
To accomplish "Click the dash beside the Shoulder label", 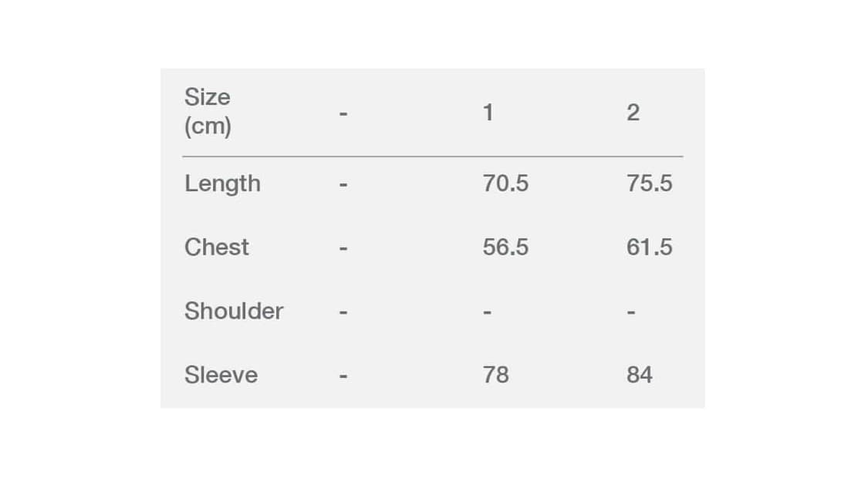I will pyautogui.click(x=343, y=312).
